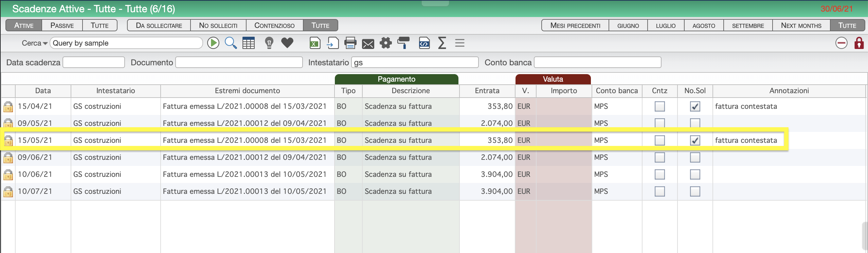Select Contenzioso filter tab
This screenshot has width=868, height=253.
[x=274, y=26]
